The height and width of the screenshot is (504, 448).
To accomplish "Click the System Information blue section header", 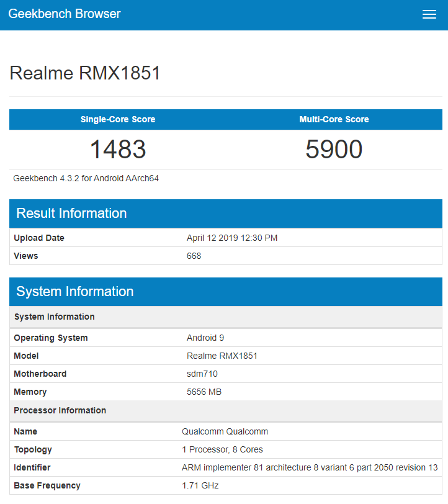I will tap(74, 292).
